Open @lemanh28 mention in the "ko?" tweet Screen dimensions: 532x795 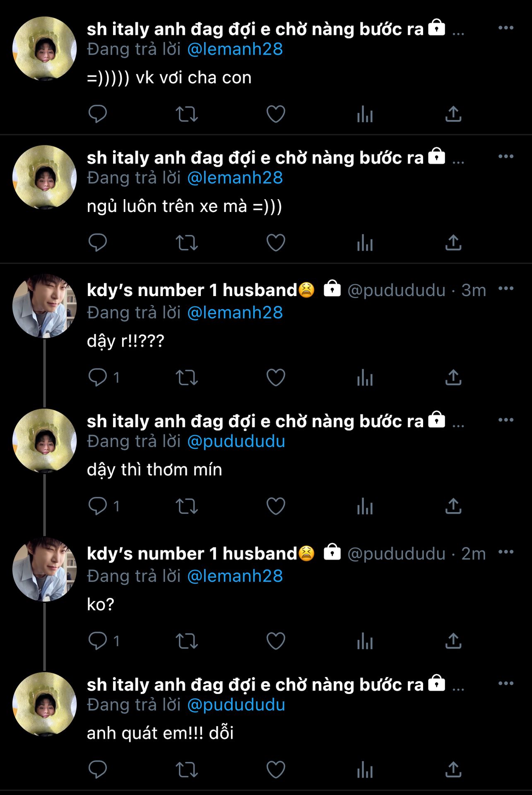235,576
